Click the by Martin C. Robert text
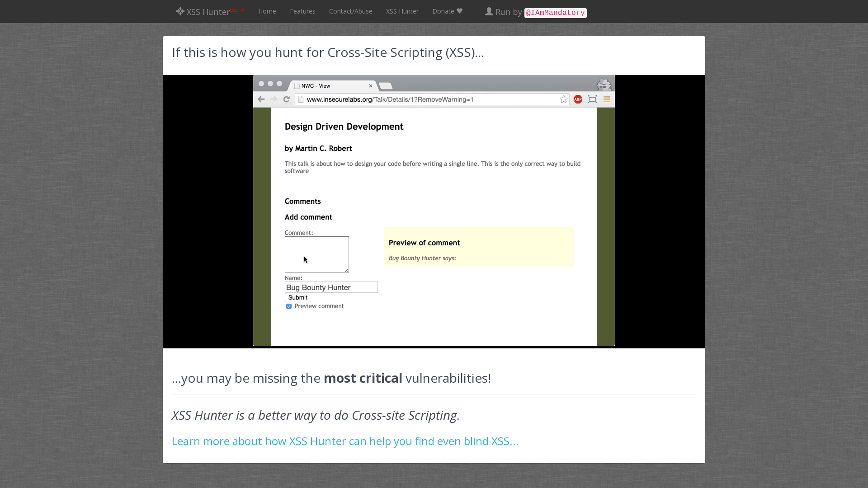Screen dimensions: 868x488 (x=318, y=148)
